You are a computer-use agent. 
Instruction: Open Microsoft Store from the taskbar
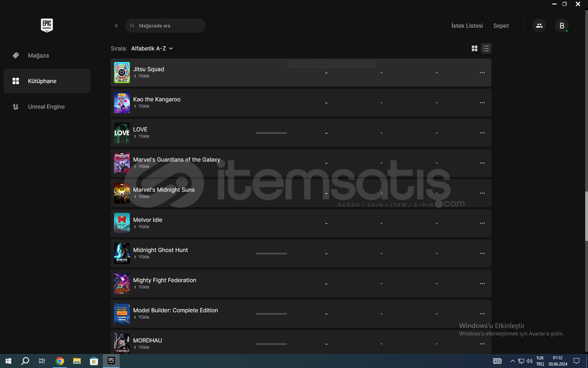coord(94,361)
